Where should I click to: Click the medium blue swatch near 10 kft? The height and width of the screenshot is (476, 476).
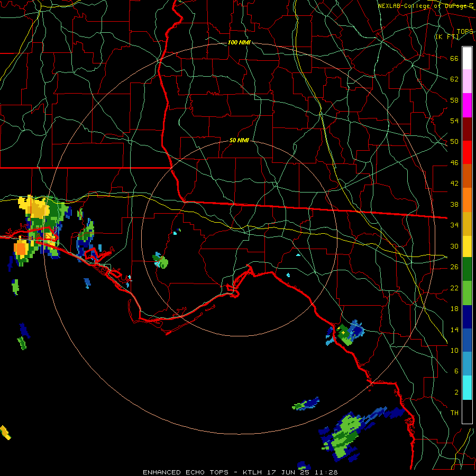[x=467, y=340]
